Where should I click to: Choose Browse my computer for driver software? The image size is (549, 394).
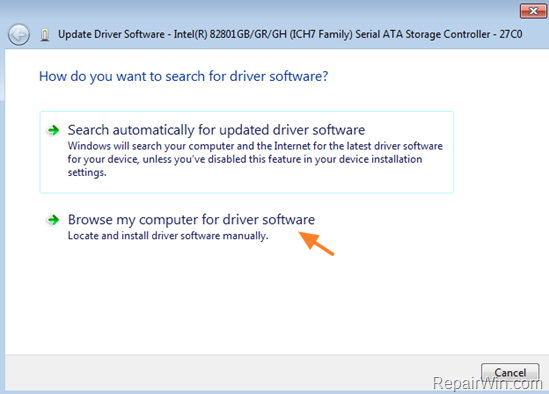[191, 220]
